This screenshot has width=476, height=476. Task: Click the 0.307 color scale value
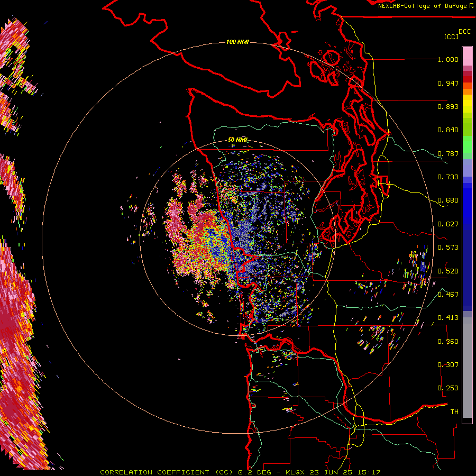(448, 365)
